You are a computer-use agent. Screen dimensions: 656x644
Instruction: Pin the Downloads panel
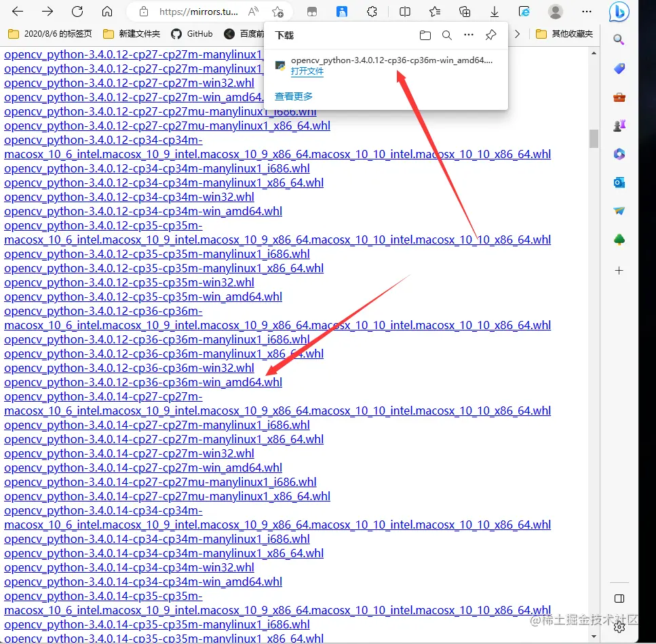point(490,35)
